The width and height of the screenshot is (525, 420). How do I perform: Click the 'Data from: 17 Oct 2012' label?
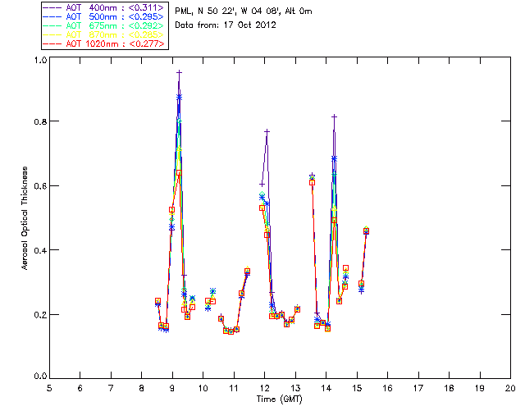[226, 25]
